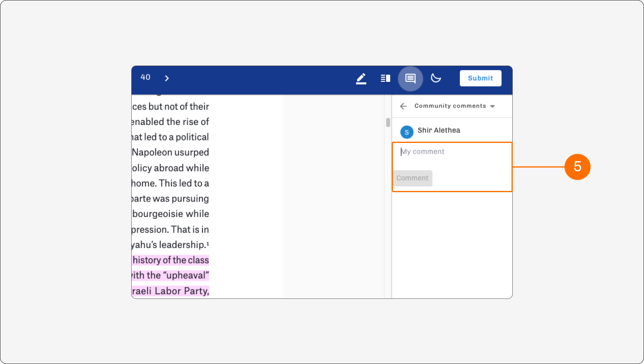This screenshot has width=644, height=364.
Task: Toggle dark mode moon icon
Action: coord(436,78)
